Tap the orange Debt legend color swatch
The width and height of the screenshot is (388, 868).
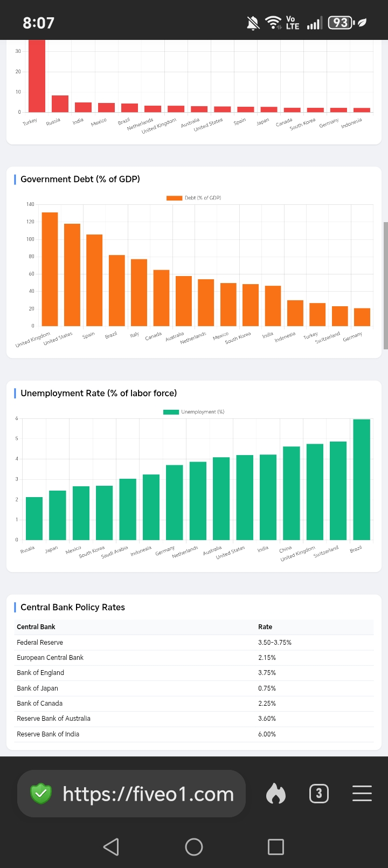click(175, 198)
